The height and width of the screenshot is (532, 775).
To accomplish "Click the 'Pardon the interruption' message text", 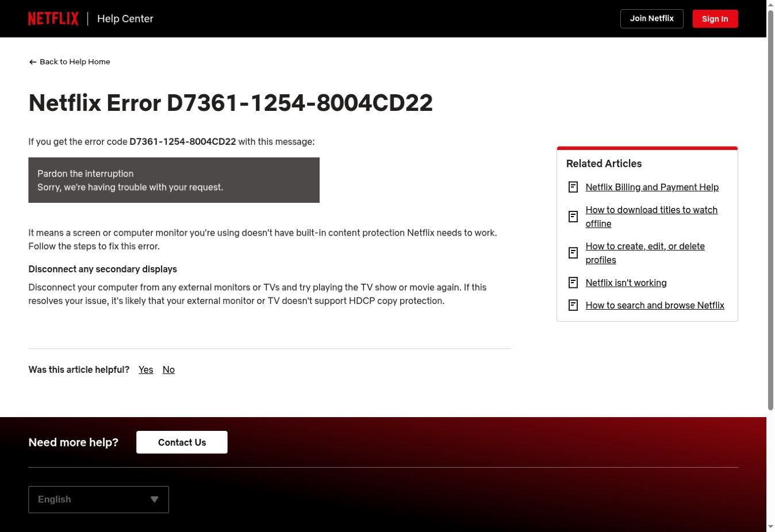I will pos(85,174).
